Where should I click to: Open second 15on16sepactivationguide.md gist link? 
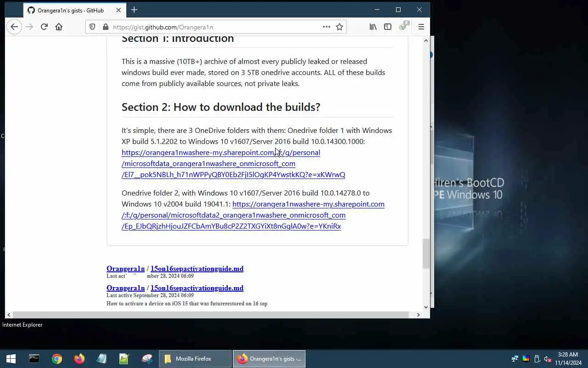pos(197,288)
